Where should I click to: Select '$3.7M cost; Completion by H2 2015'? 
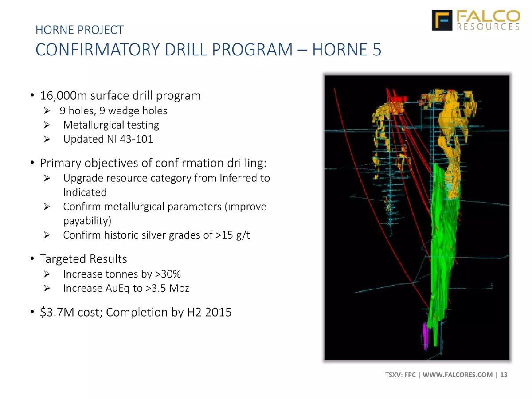point(136,312)
